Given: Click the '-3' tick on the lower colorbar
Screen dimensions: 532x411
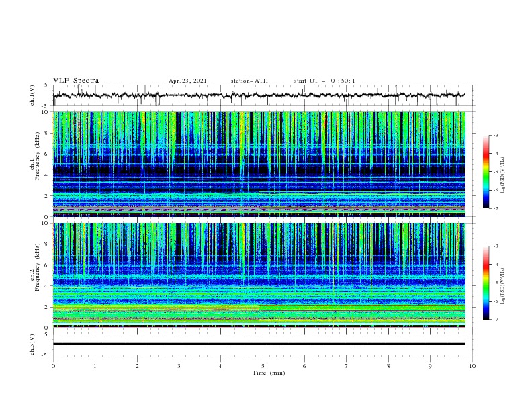Looking at the screenshot, I should [496, 246].
